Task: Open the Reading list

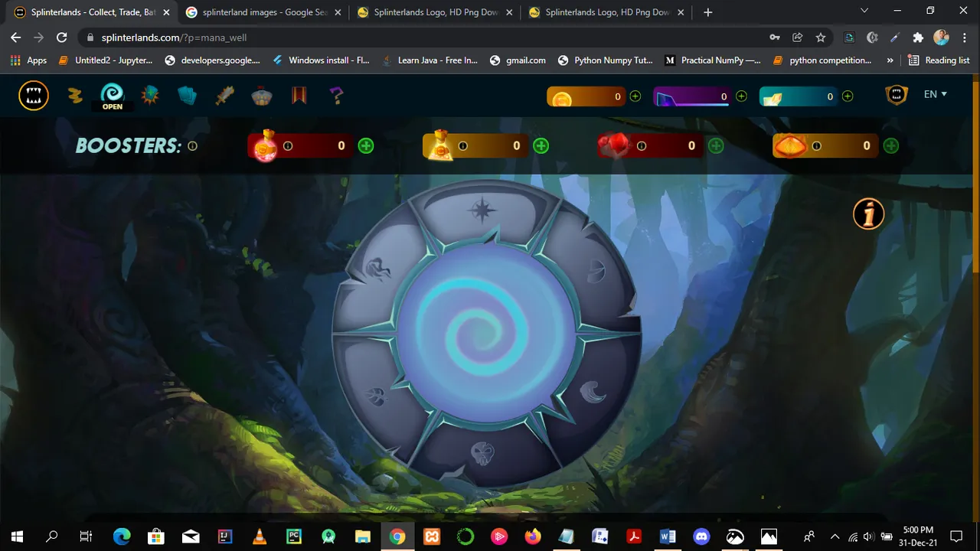Action: tap(939, 60)
